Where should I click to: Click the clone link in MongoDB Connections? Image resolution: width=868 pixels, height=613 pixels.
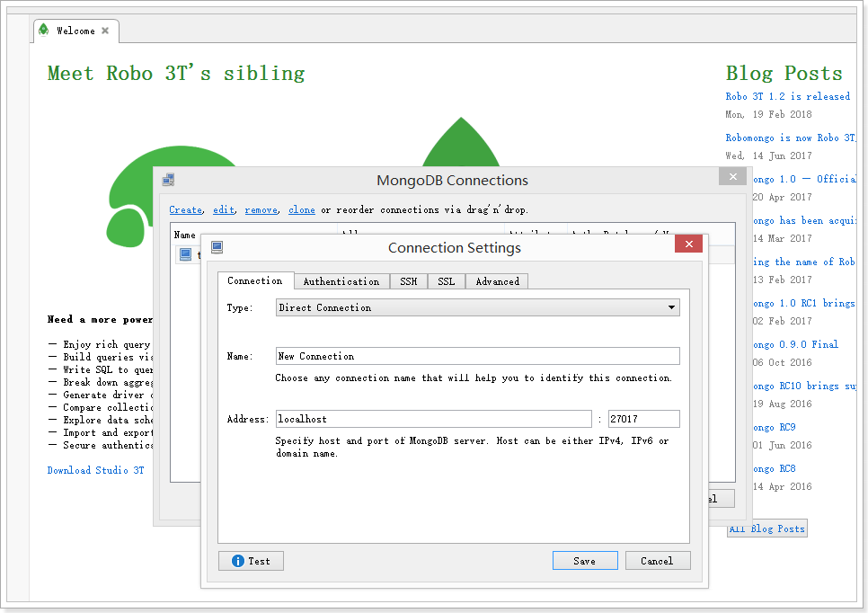(x=302, y=209)
